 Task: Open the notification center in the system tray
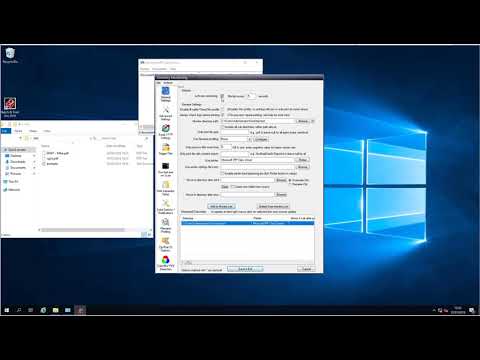472,310
